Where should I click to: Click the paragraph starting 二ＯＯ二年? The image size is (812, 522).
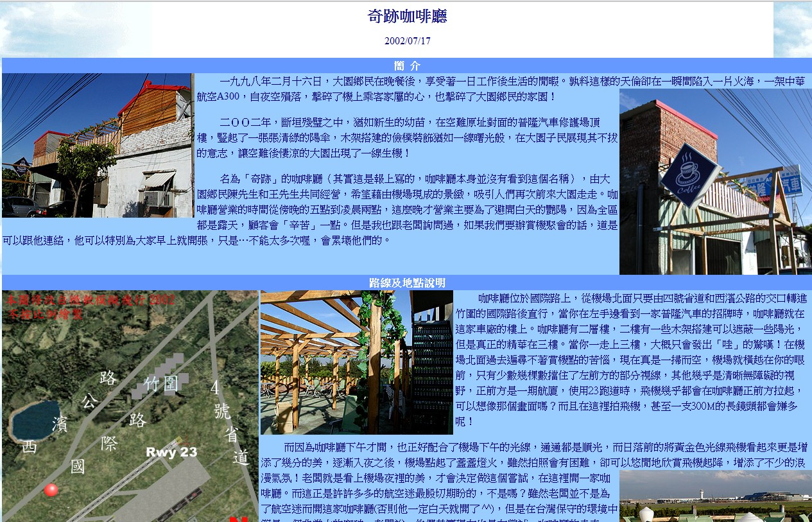(407, 137)
